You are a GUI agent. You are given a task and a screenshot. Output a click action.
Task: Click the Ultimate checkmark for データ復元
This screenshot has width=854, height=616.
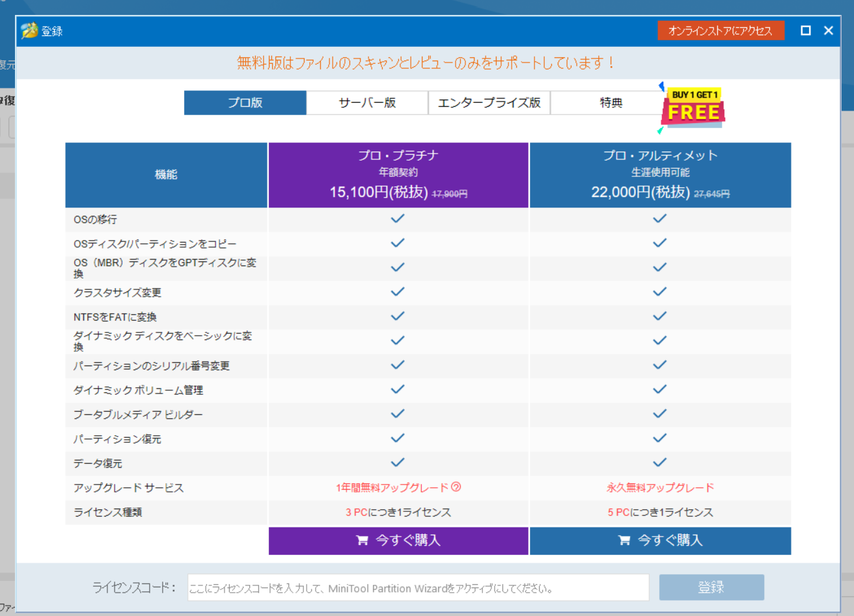click(659, 462)
